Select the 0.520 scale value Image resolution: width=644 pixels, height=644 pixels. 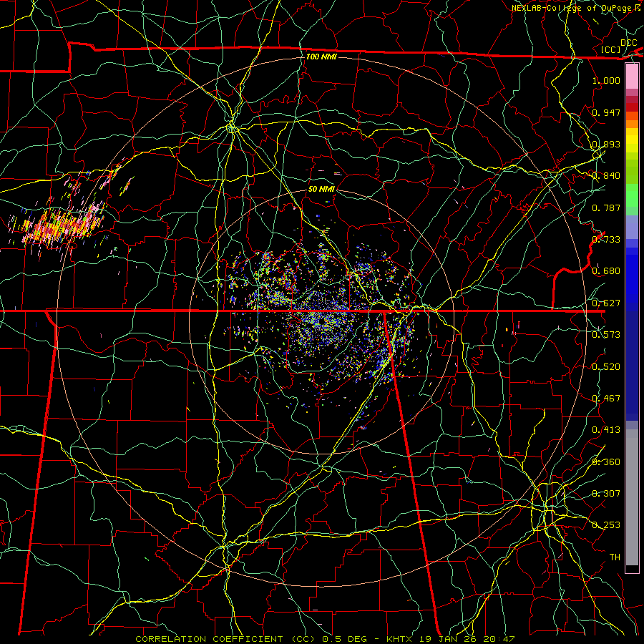606,366
